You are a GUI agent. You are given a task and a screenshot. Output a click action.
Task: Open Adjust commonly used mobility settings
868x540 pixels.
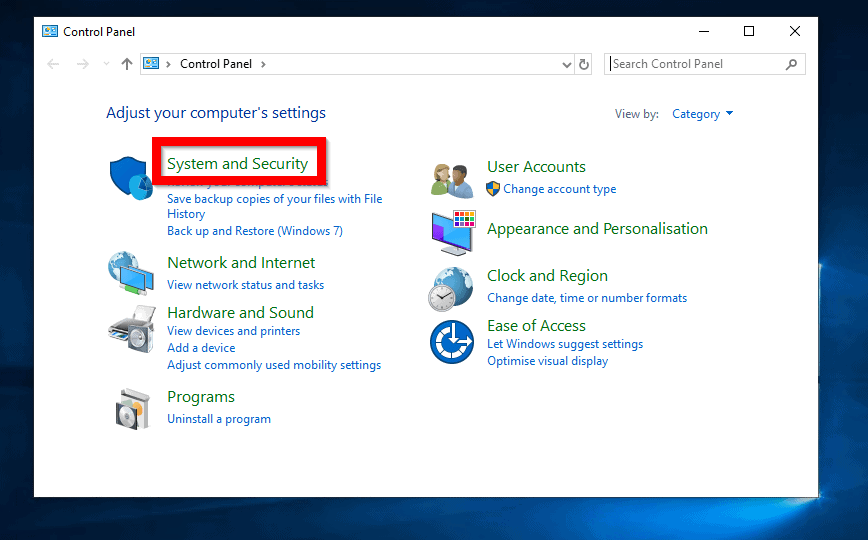274,365
